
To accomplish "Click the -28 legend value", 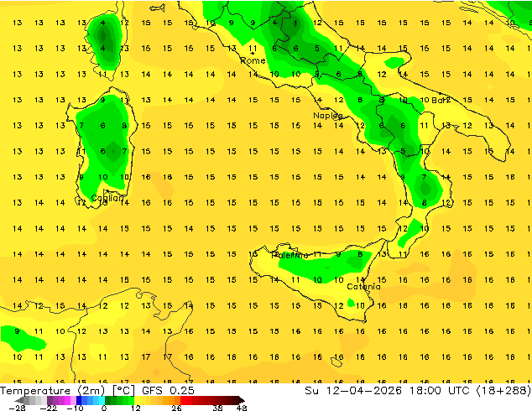I will [17, 408].
